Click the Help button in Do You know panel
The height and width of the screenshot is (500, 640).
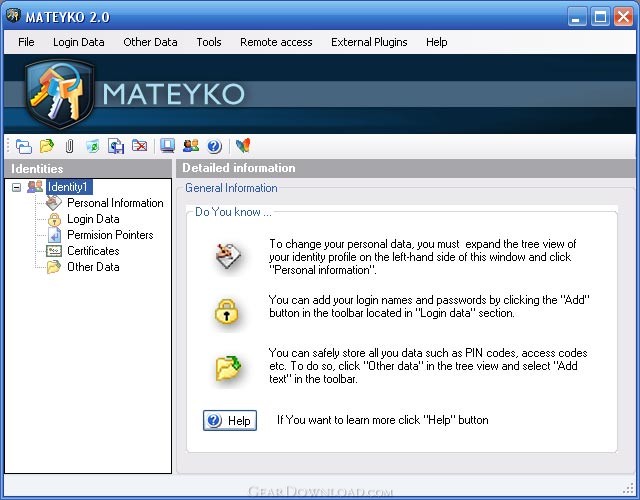(x=230, y=420)
